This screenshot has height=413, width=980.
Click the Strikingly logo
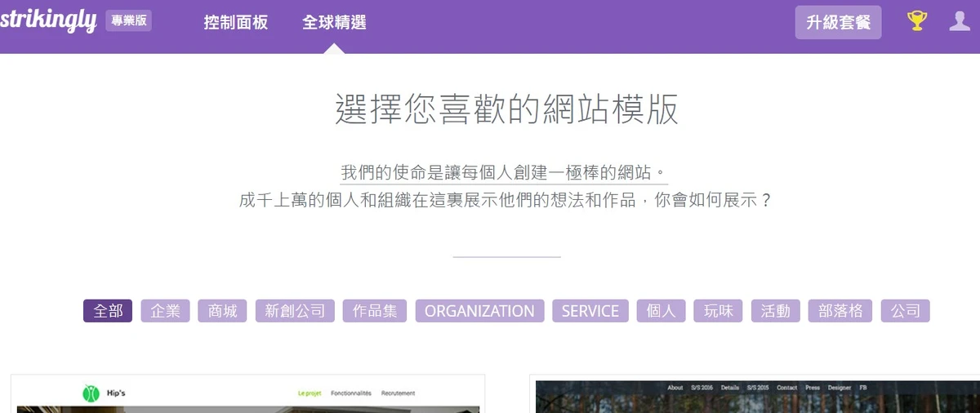point(48,21)
